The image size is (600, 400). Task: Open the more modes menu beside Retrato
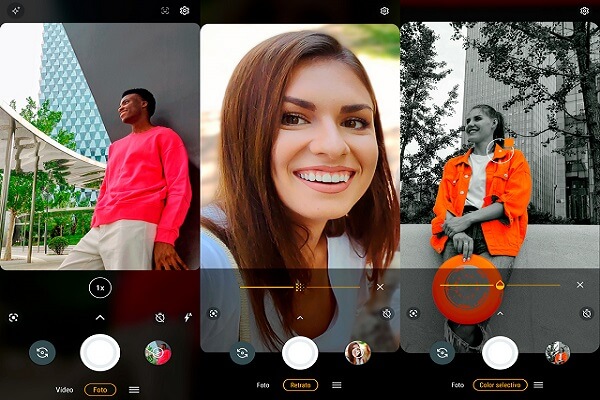click(x=337, y=385)
